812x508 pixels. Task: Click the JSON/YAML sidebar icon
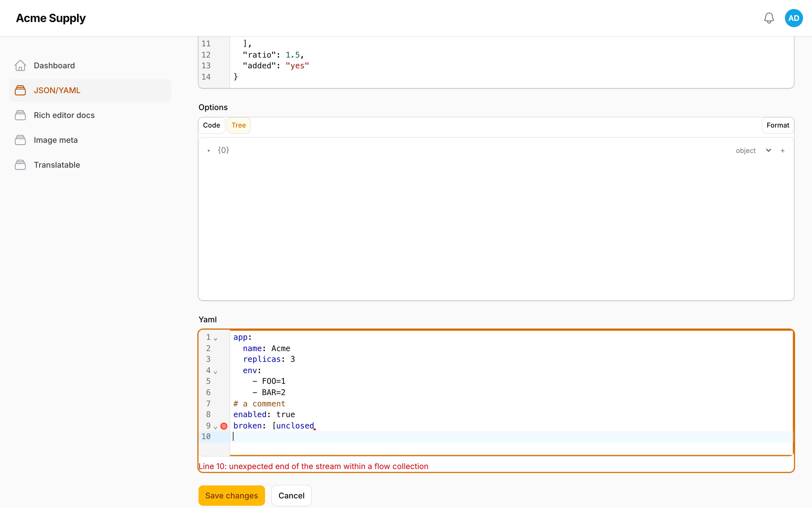pyautogui.click(x=20, y=90)
